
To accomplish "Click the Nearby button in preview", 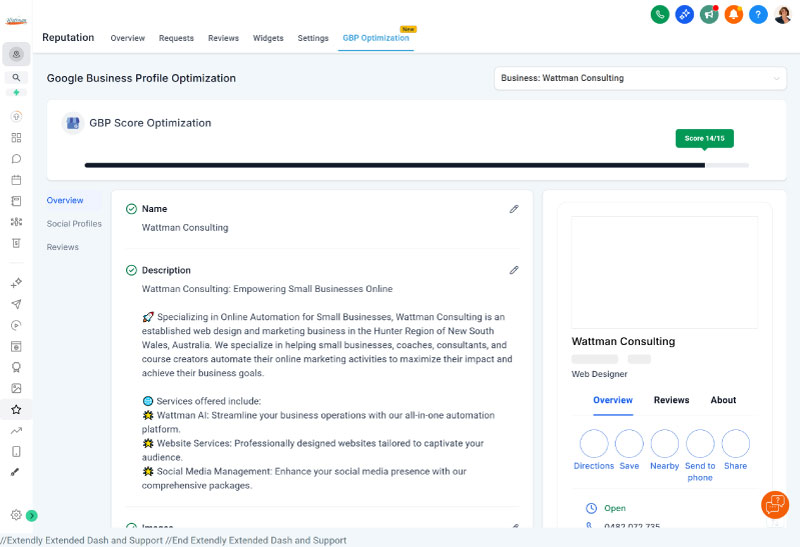I will (x=664, y=450).
